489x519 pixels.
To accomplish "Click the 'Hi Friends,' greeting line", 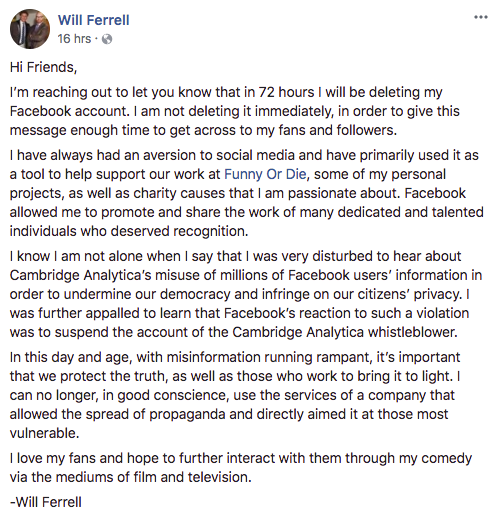I will coord(43,67).
